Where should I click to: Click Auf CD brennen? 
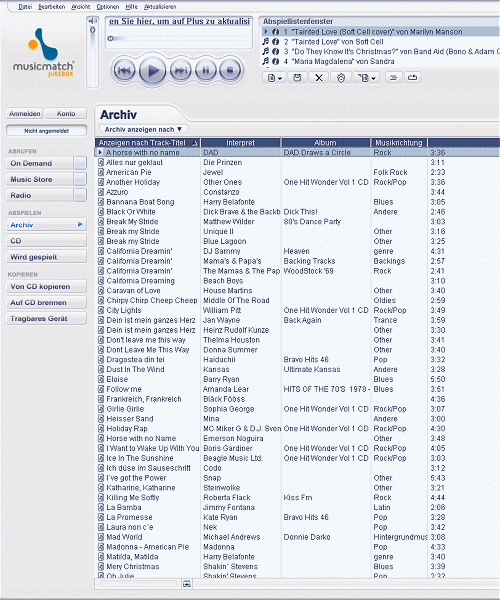coord(46,303)
